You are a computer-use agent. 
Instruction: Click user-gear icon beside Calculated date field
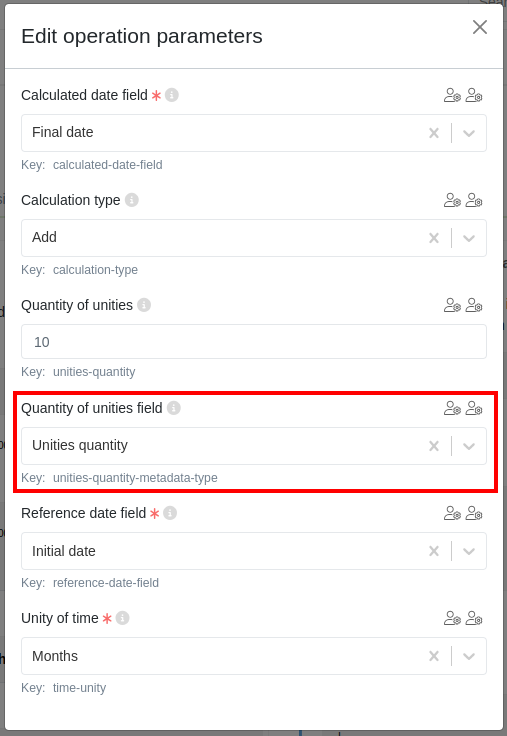(474, 95)
